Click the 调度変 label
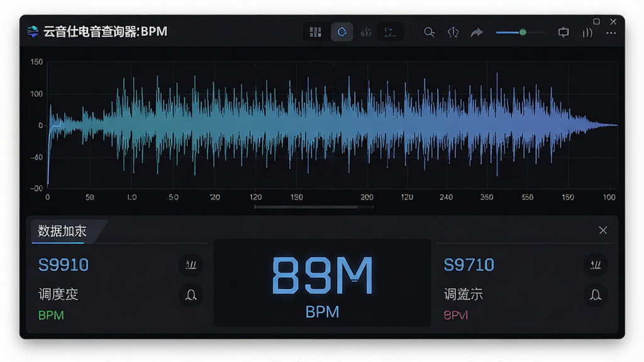 58,294
